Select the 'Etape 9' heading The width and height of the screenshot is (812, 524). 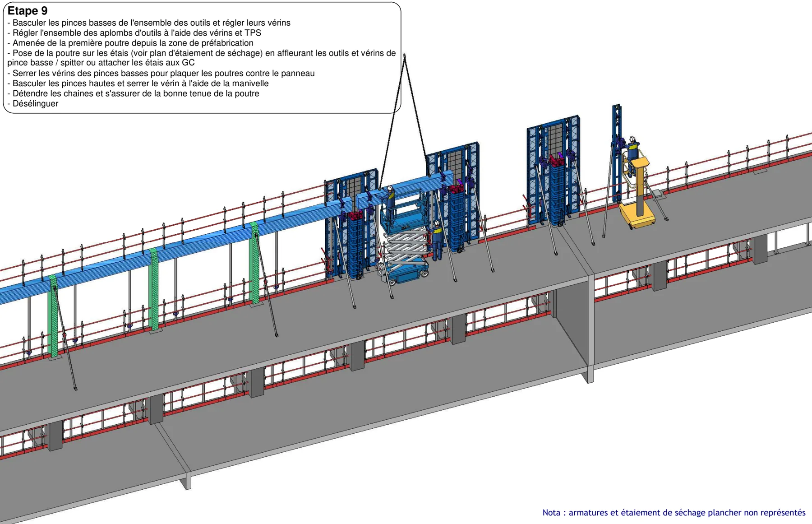[28, 11]
